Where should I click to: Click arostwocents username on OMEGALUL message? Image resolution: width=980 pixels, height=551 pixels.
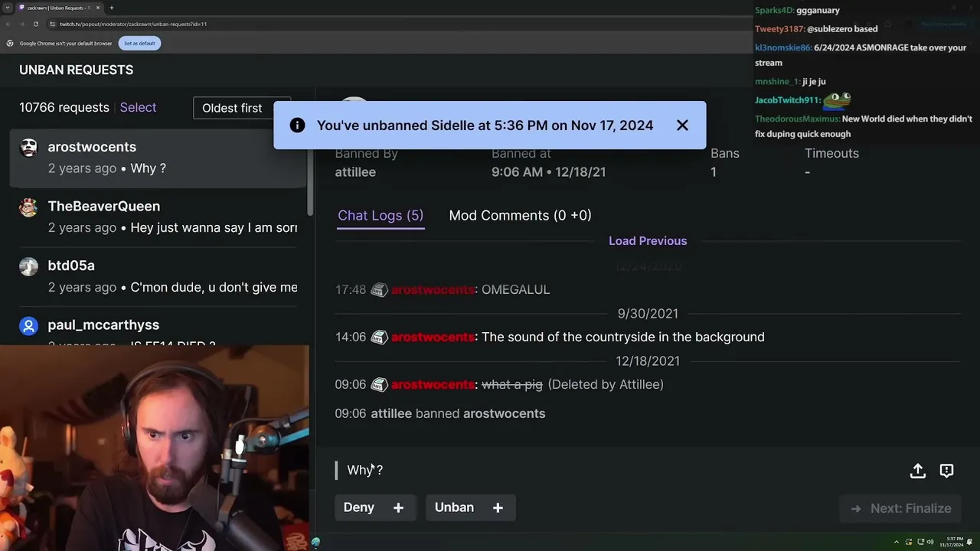click(x=433, y=289)
